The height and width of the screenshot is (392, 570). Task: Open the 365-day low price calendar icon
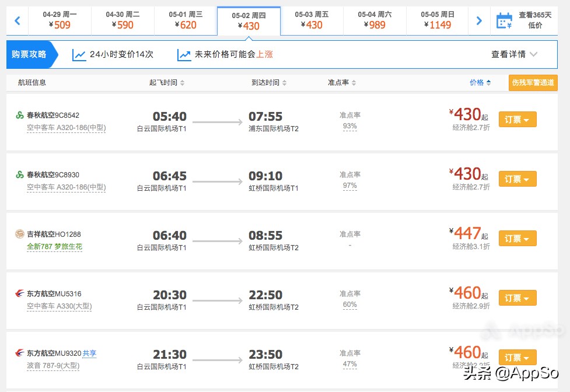coord(503,21)
